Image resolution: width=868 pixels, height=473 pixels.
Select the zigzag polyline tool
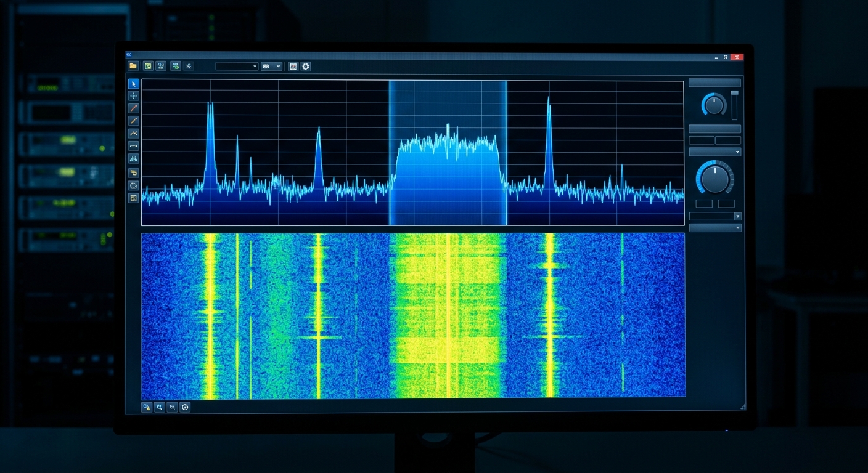[134, 133]
